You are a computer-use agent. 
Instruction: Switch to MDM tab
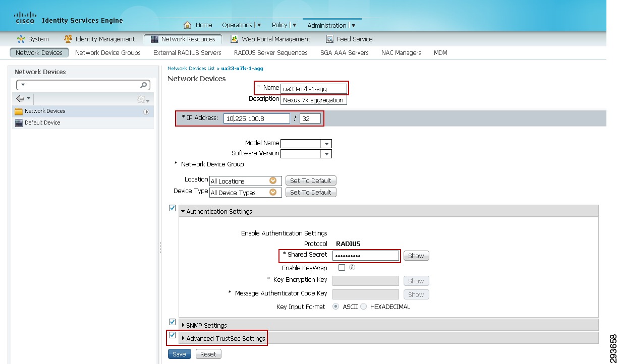[x=440, y=52]
